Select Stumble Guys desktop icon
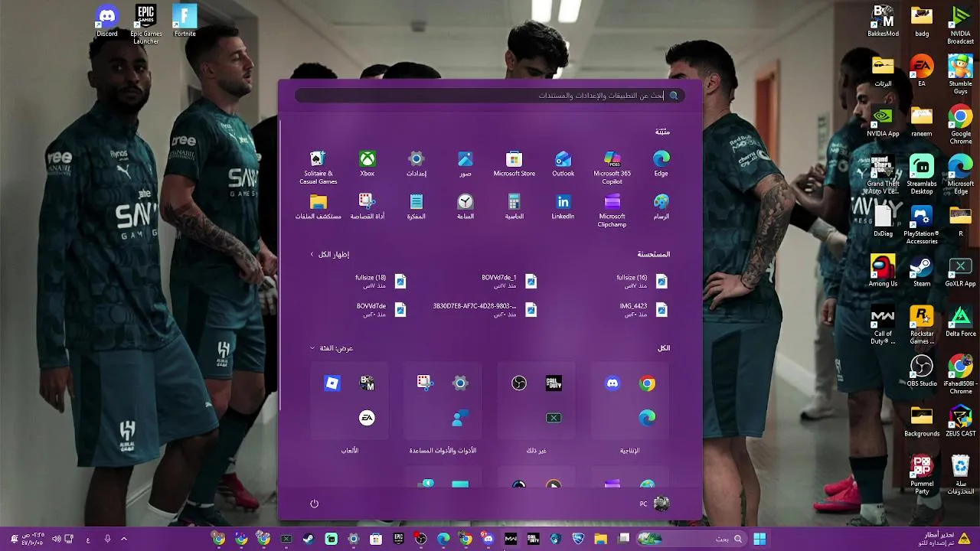Screen dimensions: 980x551 pyautogui.click(x=960, y=73)
